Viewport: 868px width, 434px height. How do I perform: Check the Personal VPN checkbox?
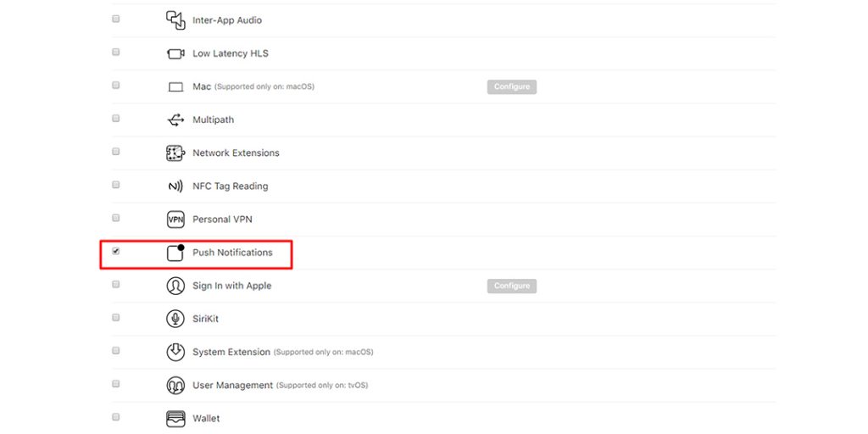coord(115,218)
